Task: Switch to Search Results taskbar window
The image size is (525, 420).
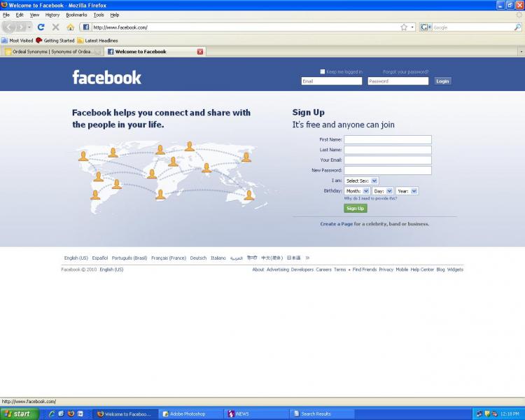Action: (322, 414)
